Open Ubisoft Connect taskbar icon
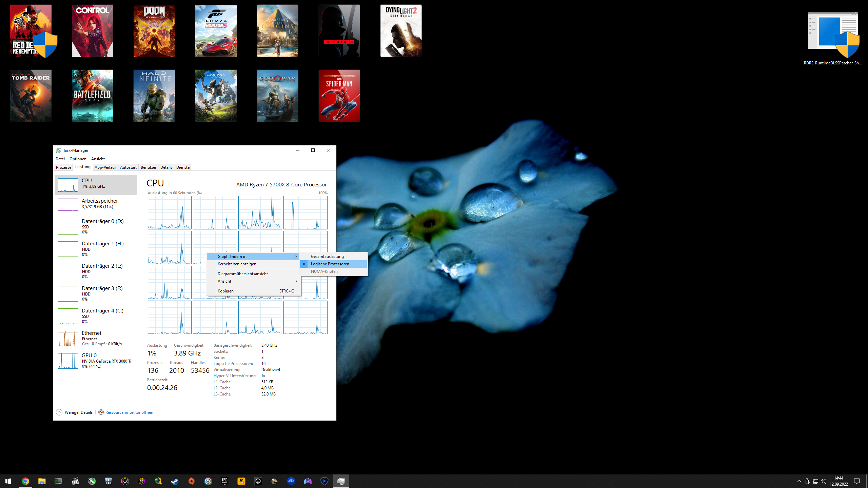Image resolution: width=868 pixels, height=488 pixels. pos(208,481)
